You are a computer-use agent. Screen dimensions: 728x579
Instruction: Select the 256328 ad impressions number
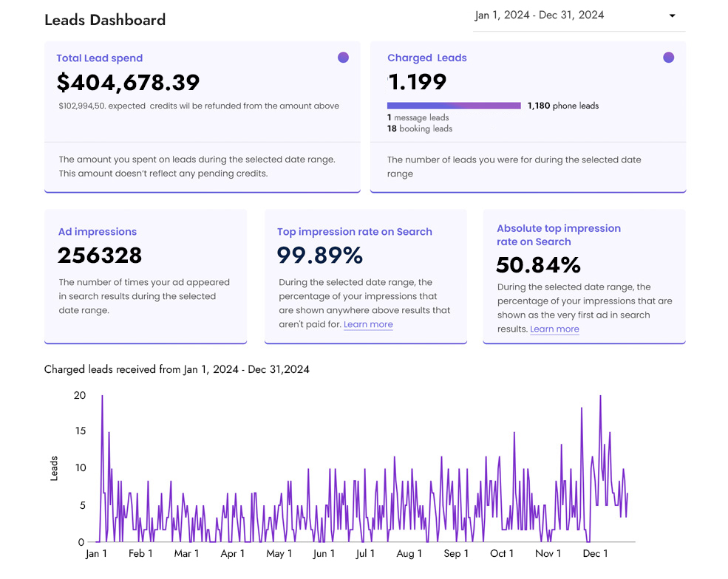100,256
